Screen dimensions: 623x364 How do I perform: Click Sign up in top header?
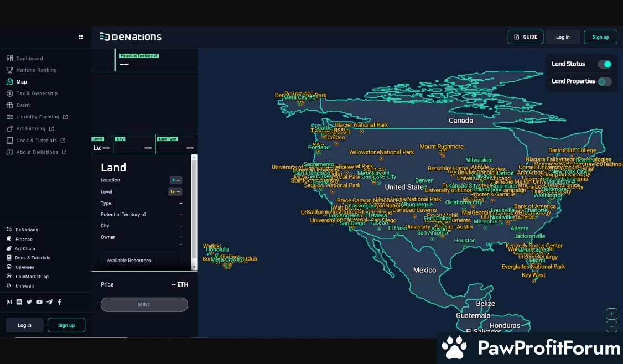[600, 37]
